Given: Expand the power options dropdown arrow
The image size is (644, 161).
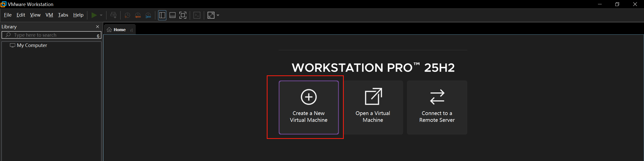Looking at the screenshot, I should click(101, 15).
